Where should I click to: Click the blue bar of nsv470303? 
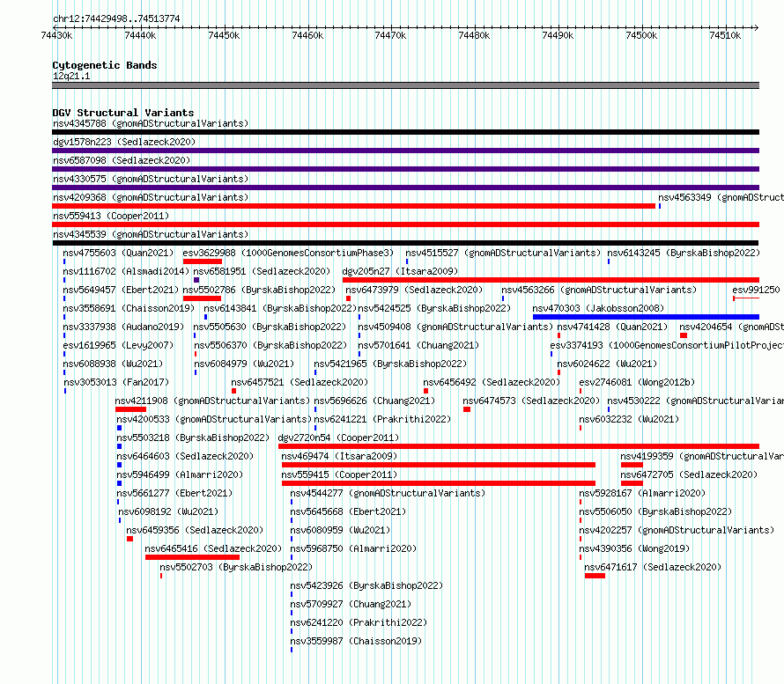[646, 317]
